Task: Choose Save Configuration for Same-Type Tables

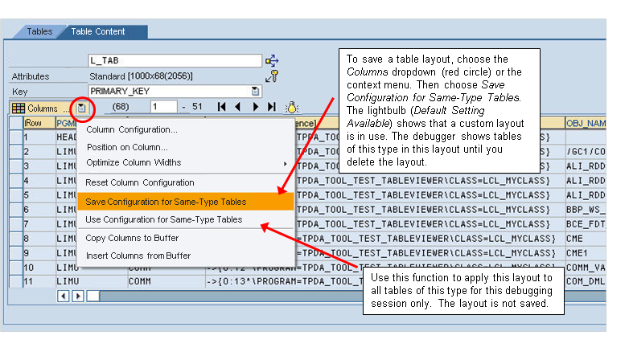Action: tap(166, 202)
